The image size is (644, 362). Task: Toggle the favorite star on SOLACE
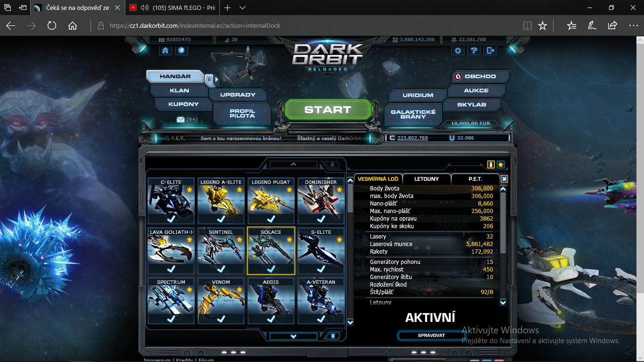[x=289, y=239]
